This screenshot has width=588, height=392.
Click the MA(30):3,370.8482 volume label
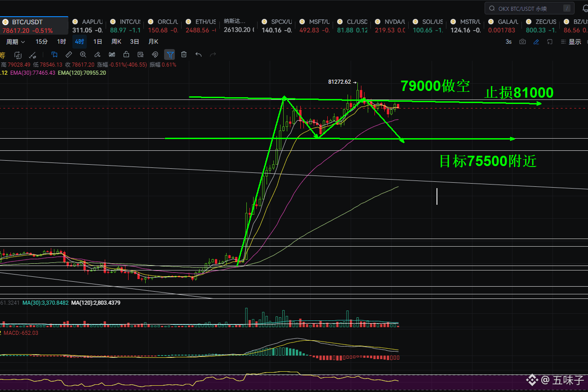click(45, 303)
